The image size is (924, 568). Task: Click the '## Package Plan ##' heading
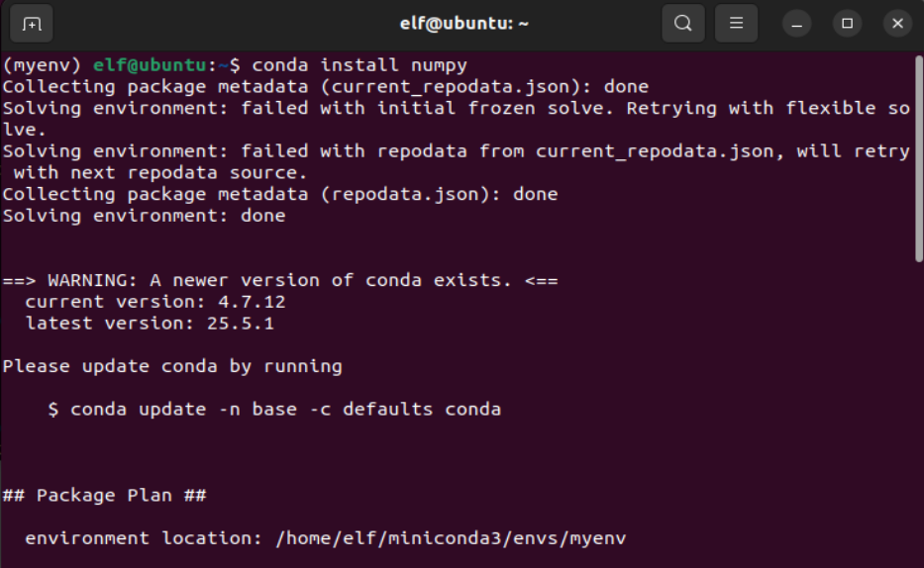coord(104,495)
